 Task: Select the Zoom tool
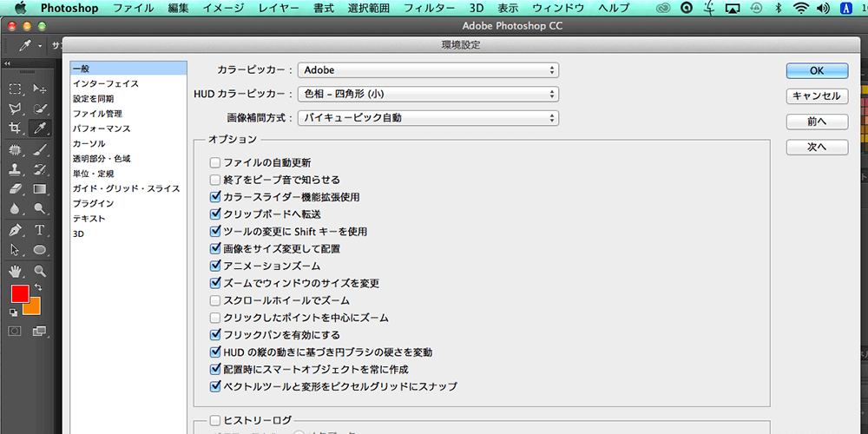[x=39, y=271]
